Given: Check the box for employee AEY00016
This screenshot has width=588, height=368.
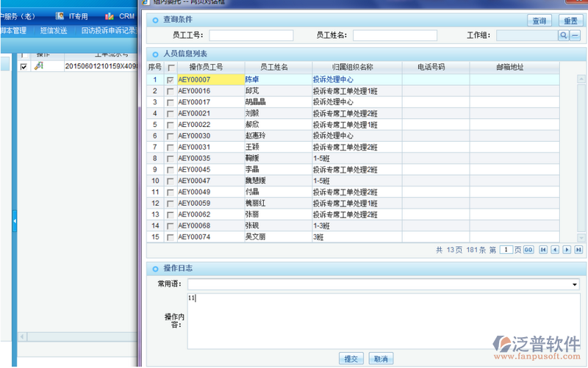Looking at the screenshot, I should coord(171,91).
